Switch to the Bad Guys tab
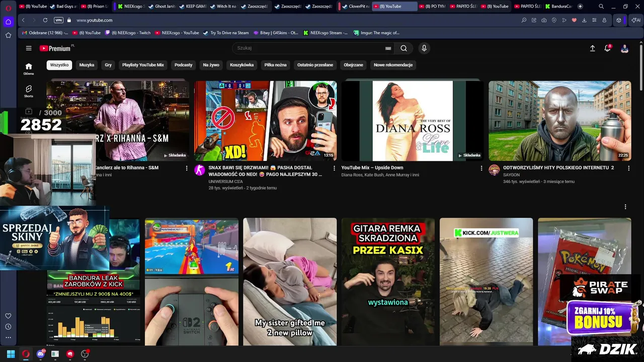 click(x=63, y=7)
